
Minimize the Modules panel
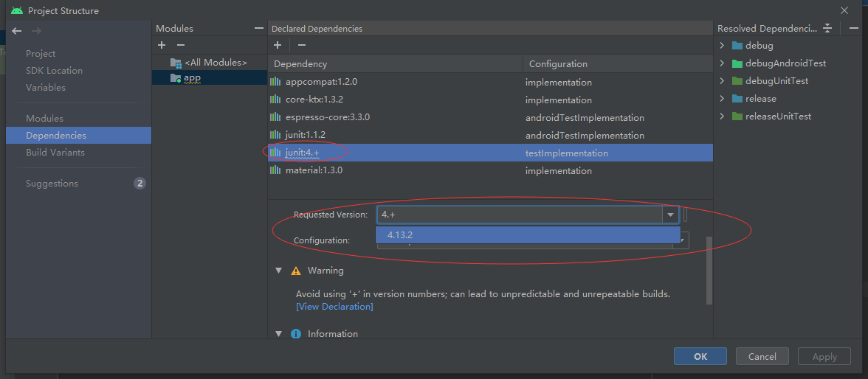pyautogui.click(x=258, y=28)
